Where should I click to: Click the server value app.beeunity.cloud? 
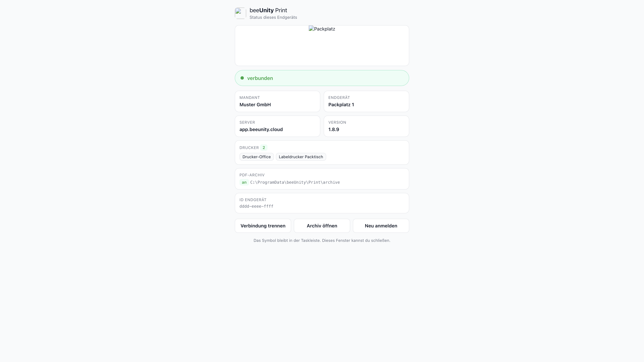tap(261, 129)
